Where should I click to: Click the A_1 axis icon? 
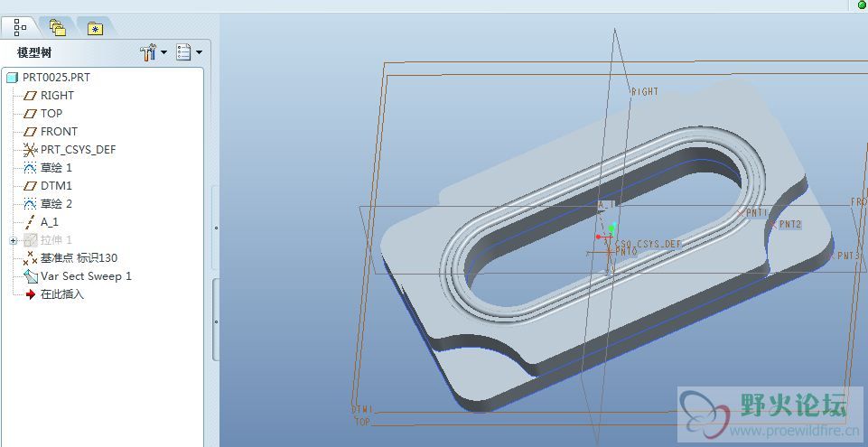[30, 222]
